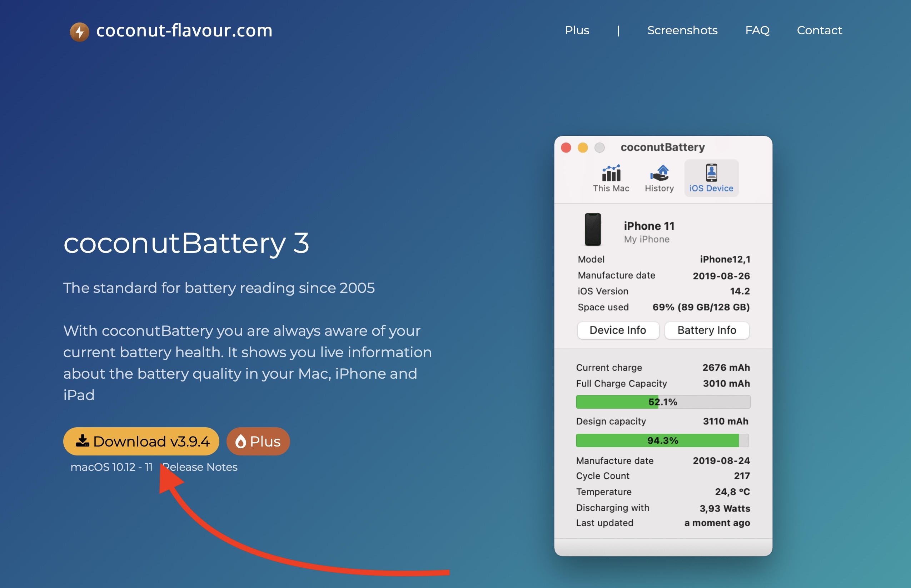Click the 52.1% charge progress bar
The image size is (911, 588).
point(663,402)
